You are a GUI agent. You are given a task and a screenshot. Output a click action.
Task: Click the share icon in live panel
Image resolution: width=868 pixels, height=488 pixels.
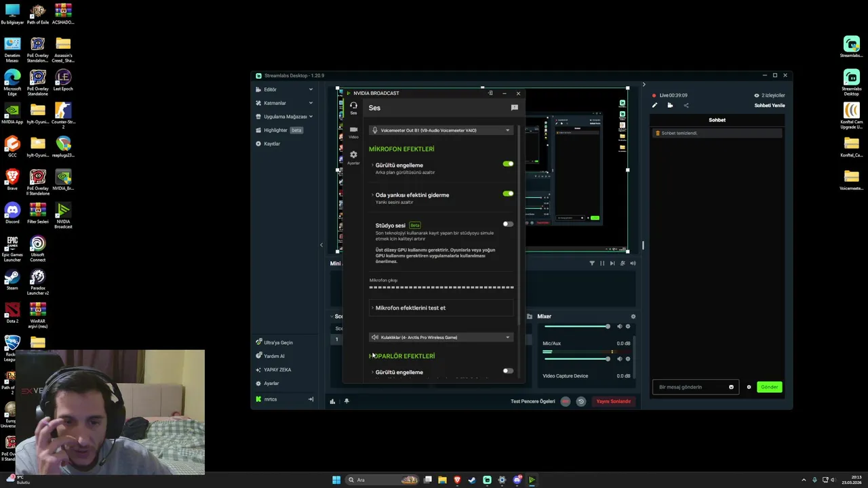[686, 105]
